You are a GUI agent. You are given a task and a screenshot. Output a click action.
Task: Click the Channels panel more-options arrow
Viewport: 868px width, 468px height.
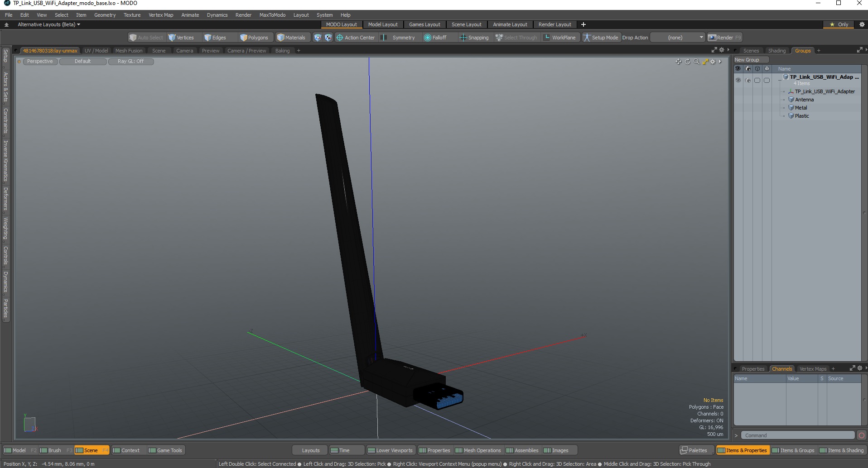point(866,368)
